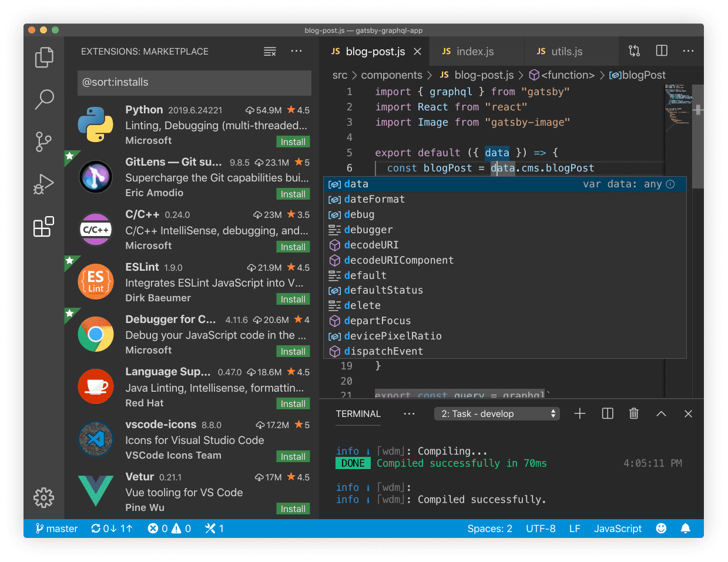Image resolution: width=728 pixels, height=562 pixels.
Task: Install the ESLint extension
Action: [x=293, y=299]
